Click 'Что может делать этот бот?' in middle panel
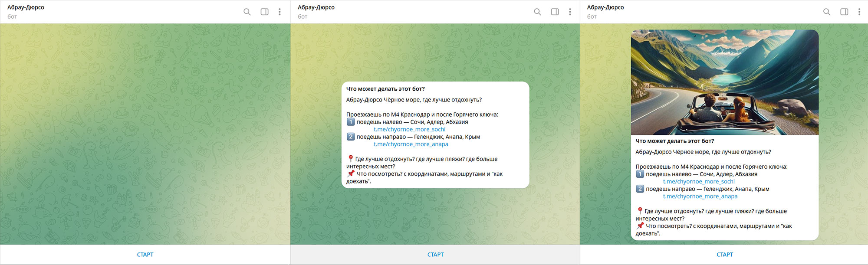The width and height of the screenshot is (868, 265). click(385, 89)
